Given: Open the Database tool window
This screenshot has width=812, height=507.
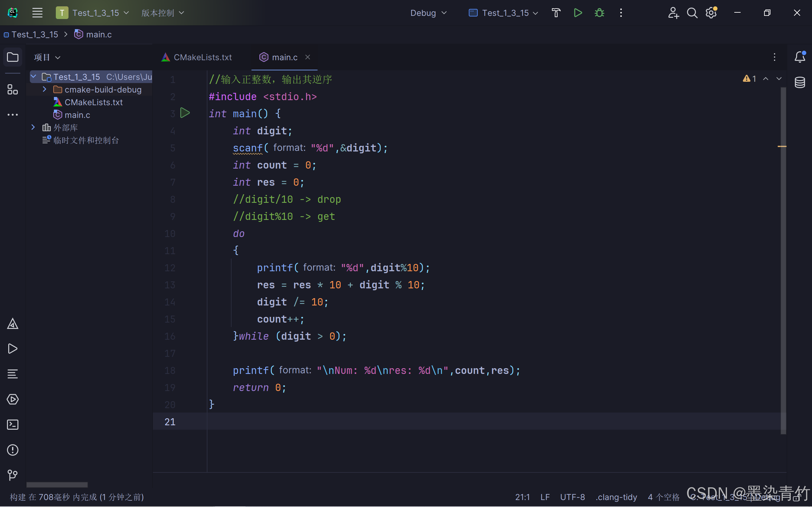Looking at the screenshot, I should point(800,82).
